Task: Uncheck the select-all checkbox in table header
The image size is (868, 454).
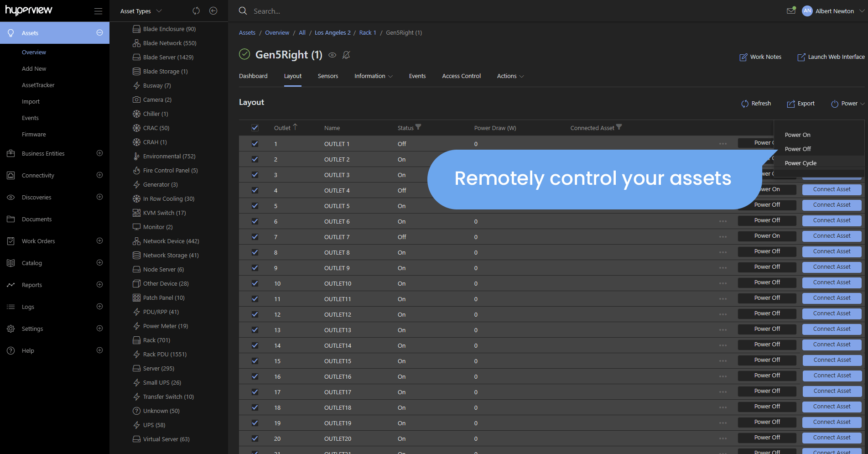Action: point(255,128)
